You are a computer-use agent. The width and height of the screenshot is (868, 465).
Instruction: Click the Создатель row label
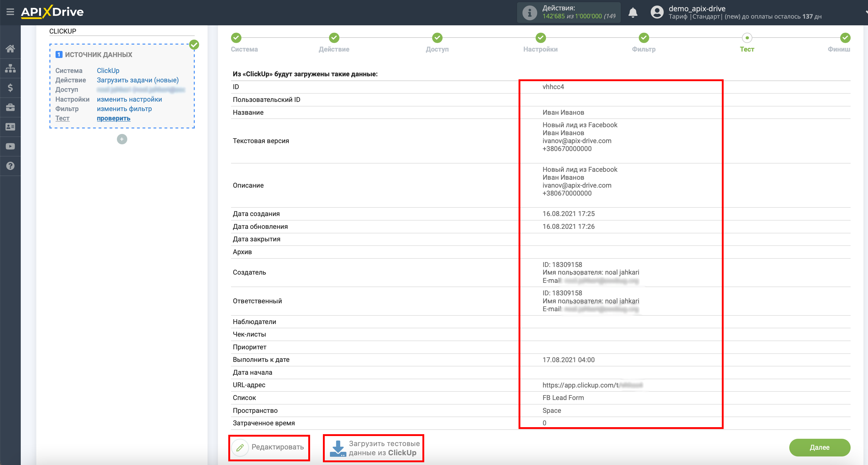click(x=249, y=272)
